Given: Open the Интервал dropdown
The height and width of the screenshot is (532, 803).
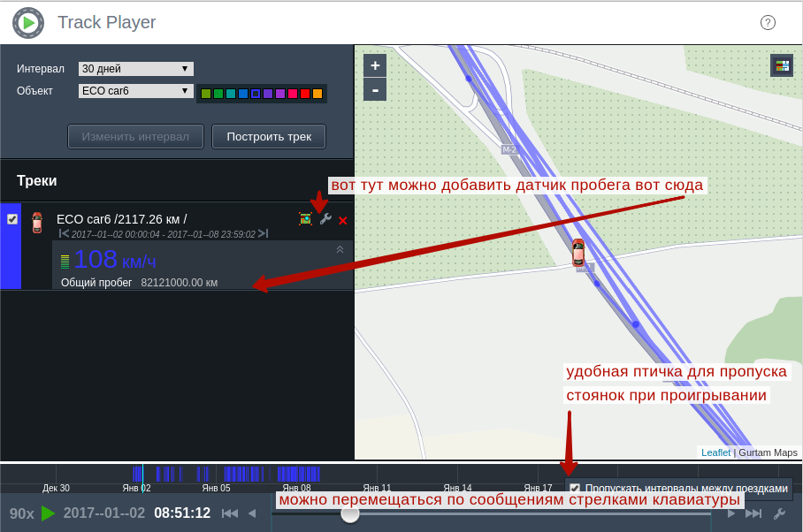Looking at the screenshot, I should tap(135, 69).
